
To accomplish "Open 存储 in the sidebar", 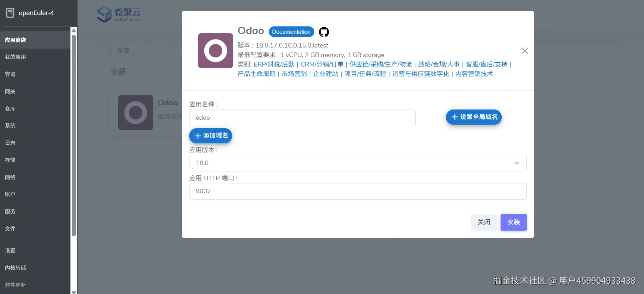I will [x=35, y=160].
